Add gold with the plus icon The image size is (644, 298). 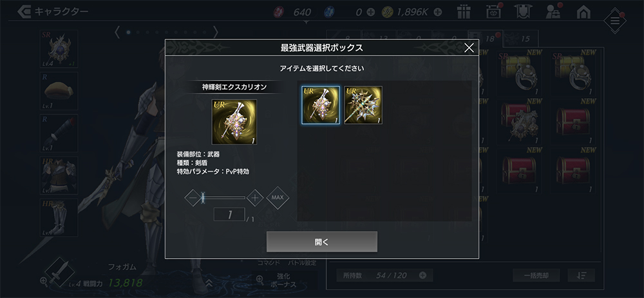click(x=438, y=12)
